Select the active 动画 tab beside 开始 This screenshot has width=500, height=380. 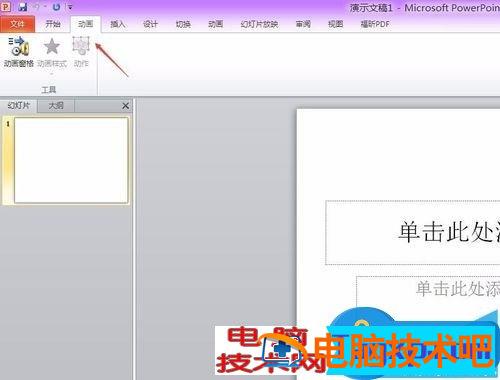click(85, 24)
